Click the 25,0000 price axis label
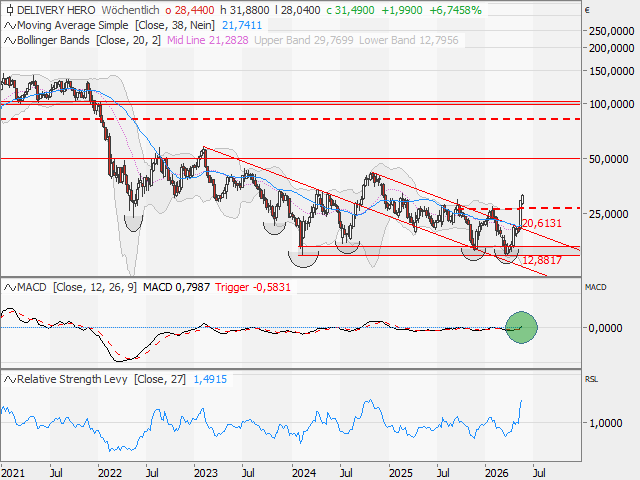The image size is (640, 480). [x=609, y=214]
